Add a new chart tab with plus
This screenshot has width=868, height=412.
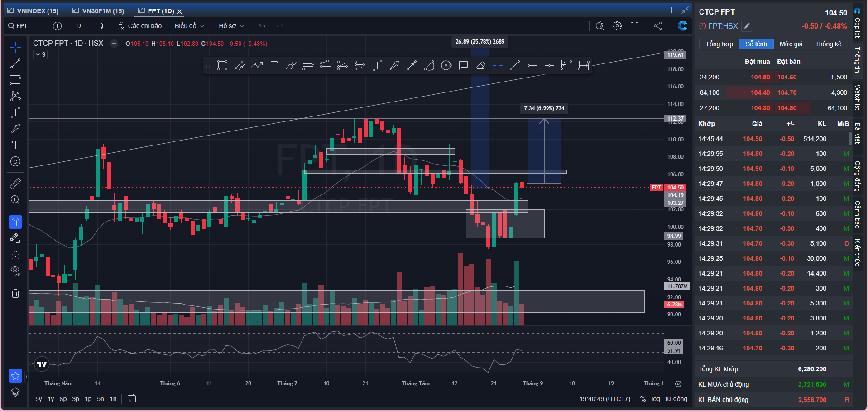(x=671, y=10)
